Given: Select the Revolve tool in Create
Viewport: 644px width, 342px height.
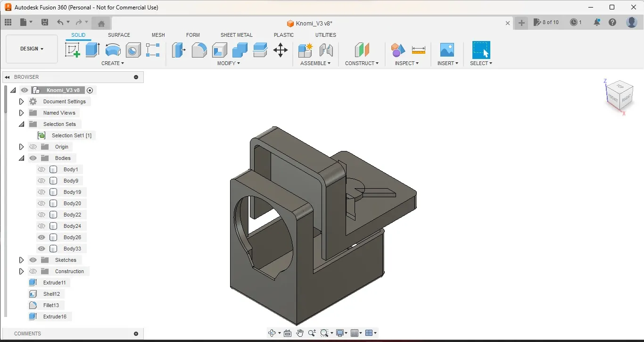Looking at the screenshot, I should coord(113,50).
